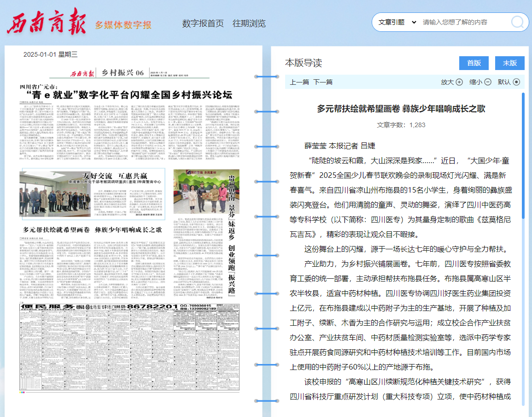
Task: Go to the 首版 first page
Action: (x=474, y=63)
